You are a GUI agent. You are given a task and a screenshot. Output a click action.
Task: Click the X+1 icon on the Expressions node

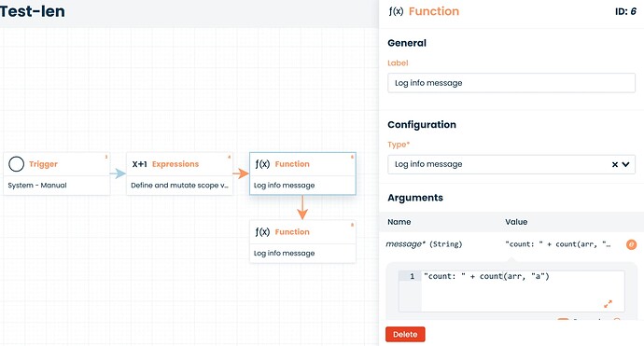click(x=140, y=164)
